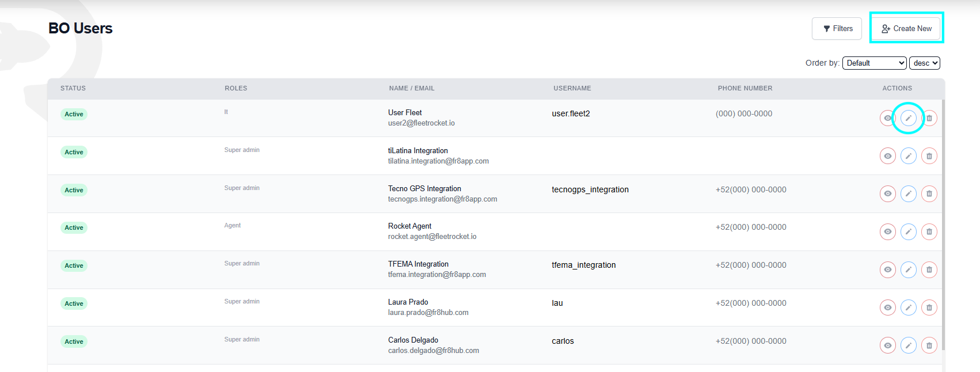Select the name TFEMA Integration
Viewport: 980px width, 372px height.
pos(418,264)
